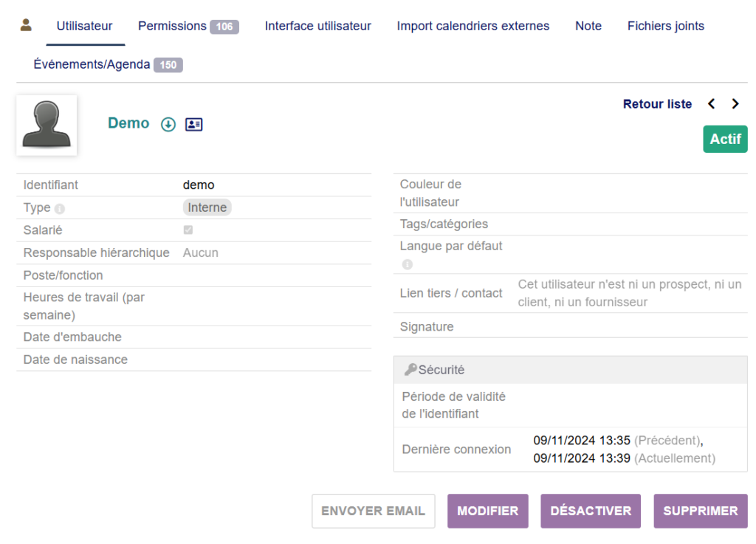756x544 pixels.
Task: Click the info icon next to Type
Action: (60, 209)
